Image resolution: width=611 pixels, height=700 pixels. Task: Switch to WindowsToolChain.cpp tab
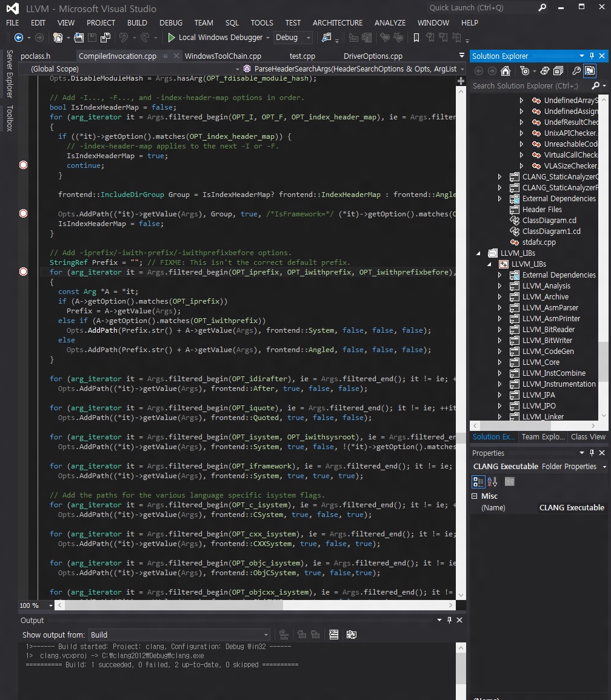pyautogui.click(x=222, y=56)
